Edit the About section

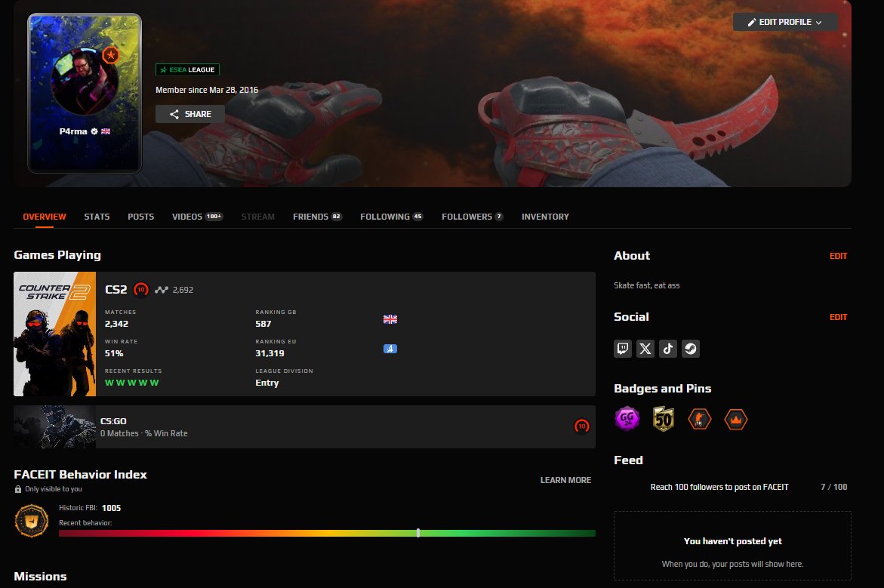839,256
